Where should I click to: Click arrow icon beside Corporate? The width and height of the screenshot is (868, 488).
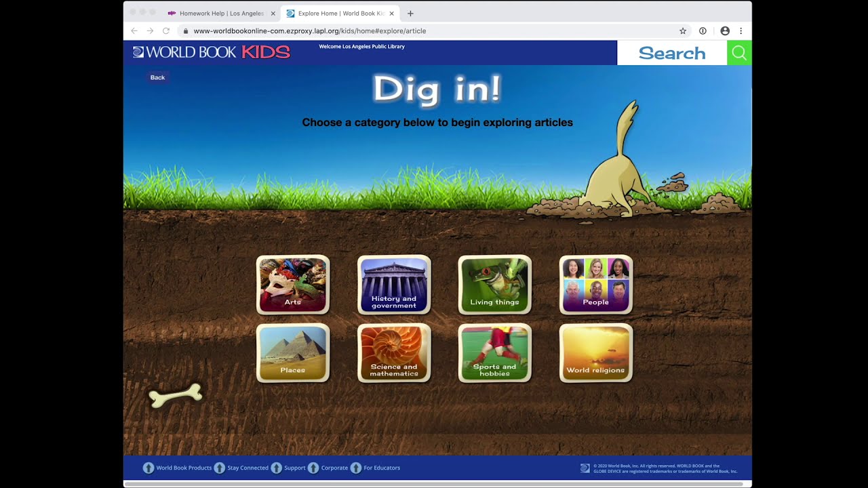click(313, 468)
